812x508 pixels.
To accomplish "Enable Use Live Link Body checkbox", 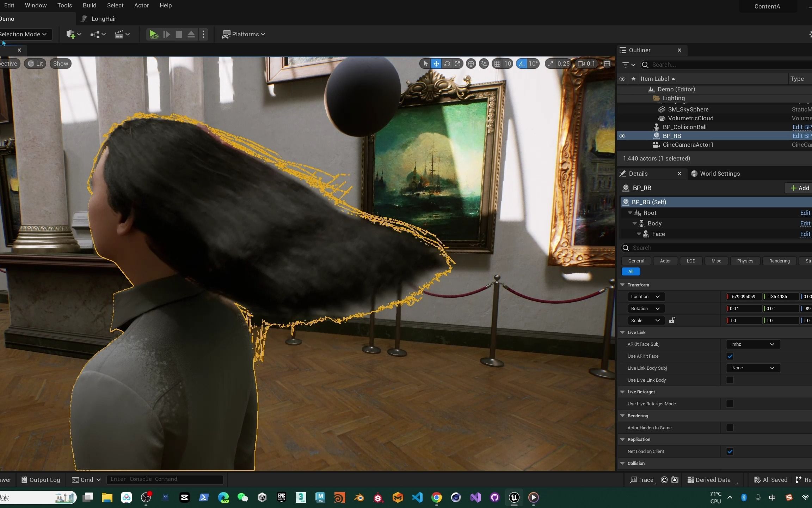I will [730, 380].
